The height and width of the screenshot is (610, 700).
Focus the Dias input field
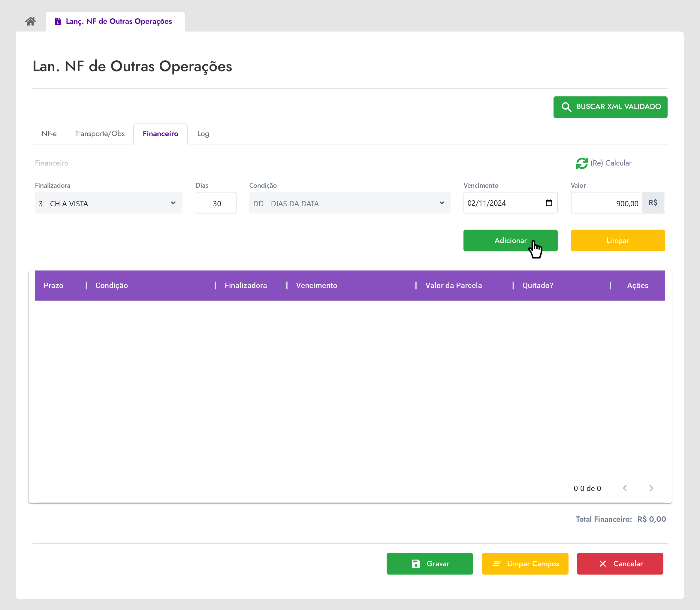point(216,203)
